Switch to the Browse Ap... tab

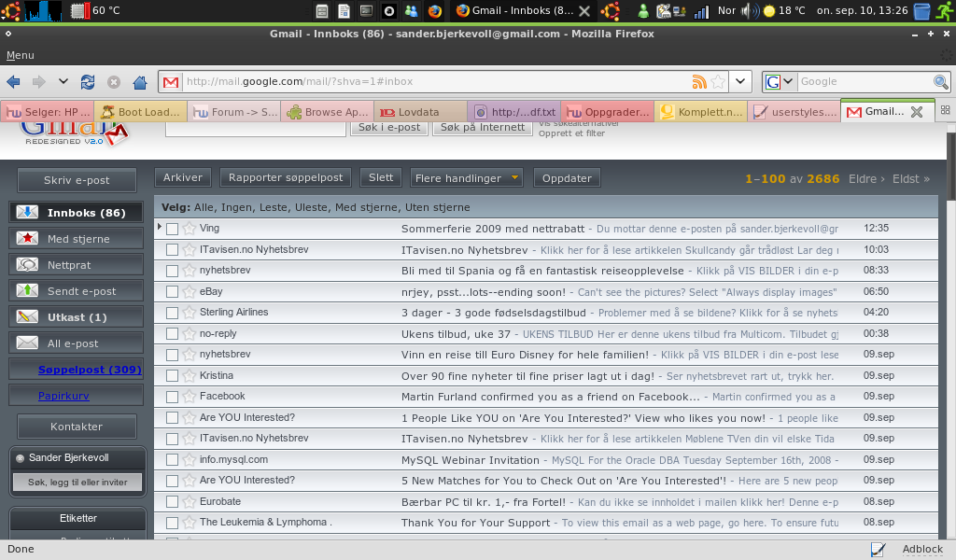point(328,112)
